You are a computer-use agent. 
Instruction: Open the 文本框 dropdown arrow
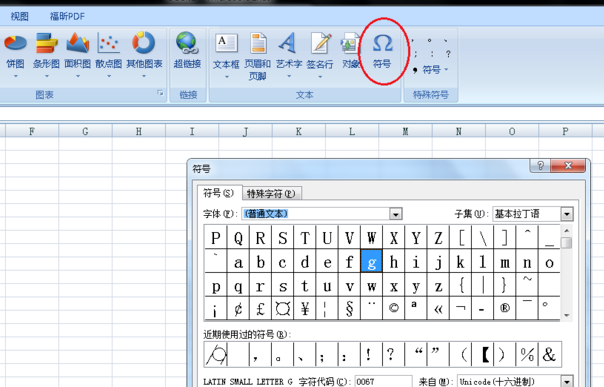(226, 77)
